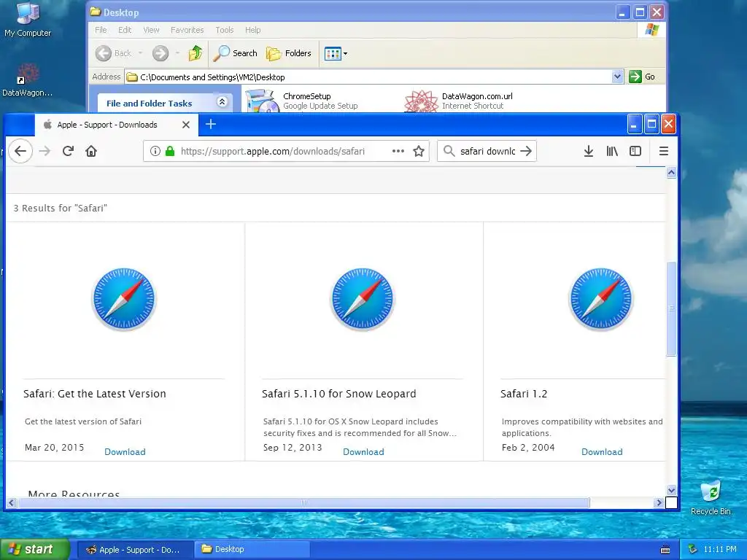Open Edit menu in Desktop window

[125, 30]
